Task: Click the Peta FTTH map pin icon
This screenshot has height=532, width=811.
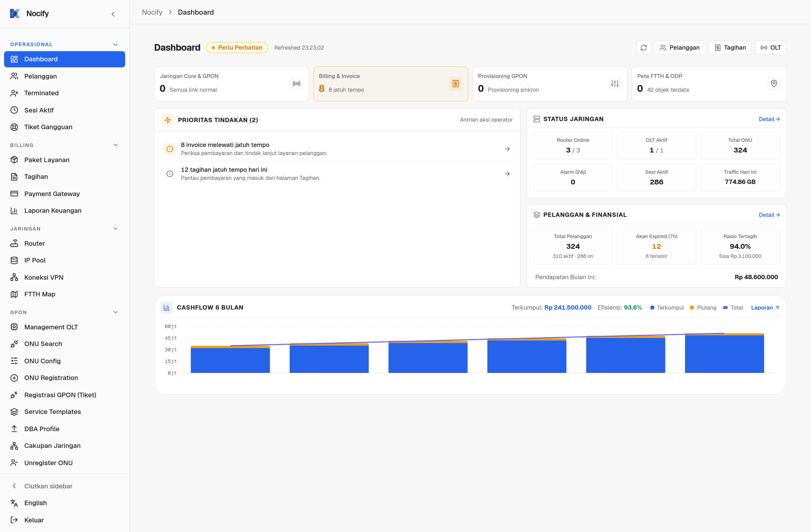Action: pyautogui.click(x=774, y=83)
